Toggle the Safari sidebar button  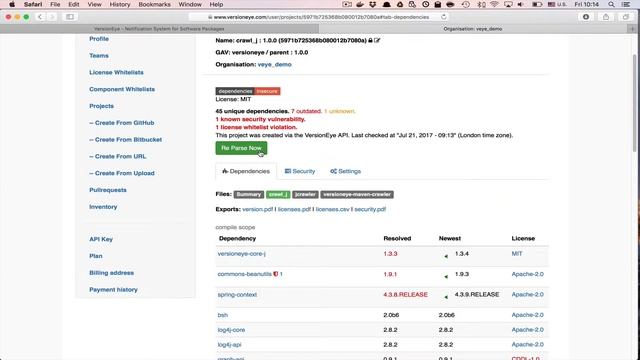(70, 17)
